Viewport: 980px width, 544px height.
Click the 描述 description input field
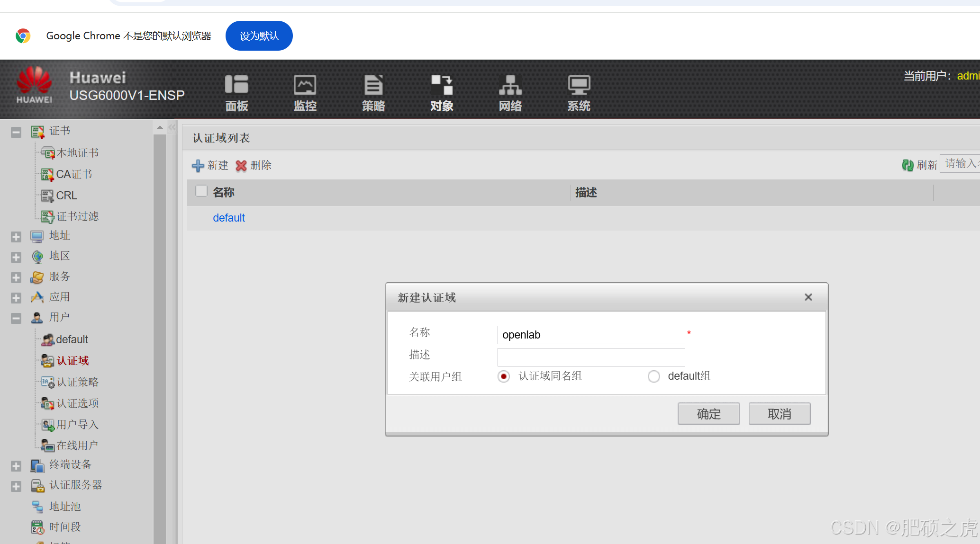pos(591,357)
